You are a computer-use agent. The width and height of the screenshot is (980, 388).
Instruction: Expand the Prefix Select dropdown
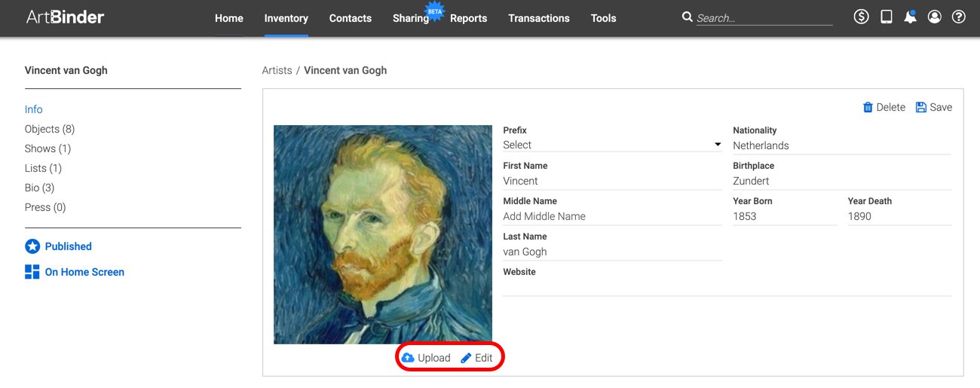point(612,145)
